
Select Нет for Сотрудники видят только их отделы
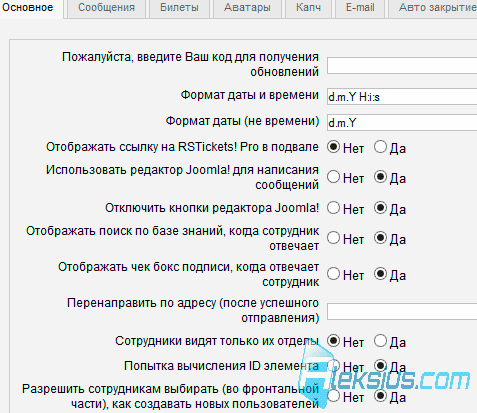click(x=333, y=341)
